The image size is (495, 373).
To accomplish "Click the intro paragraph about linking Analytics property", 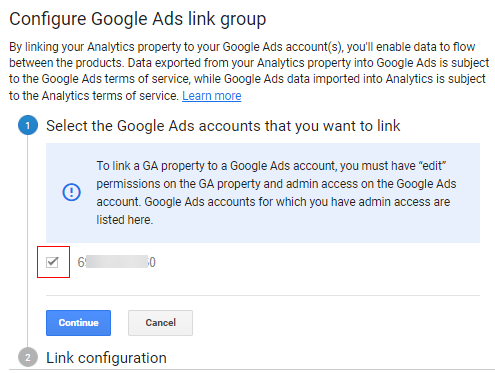I will point(249,71).
